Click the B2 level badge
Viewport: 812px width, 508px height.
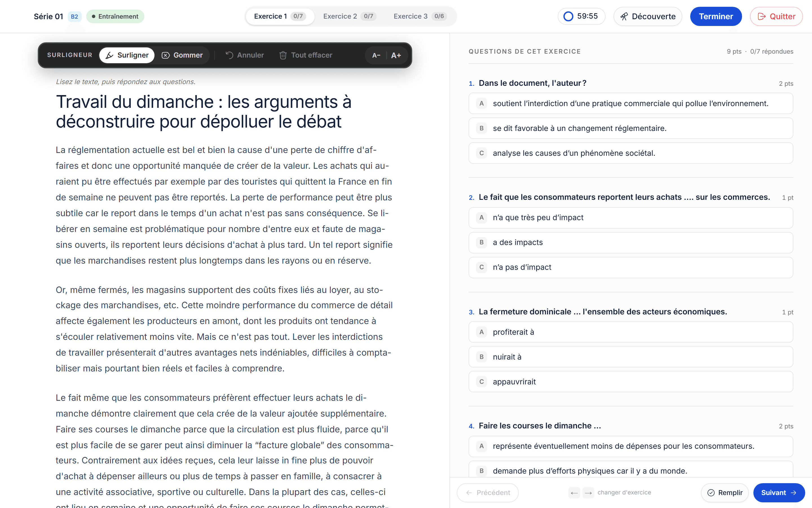[74, 16]
